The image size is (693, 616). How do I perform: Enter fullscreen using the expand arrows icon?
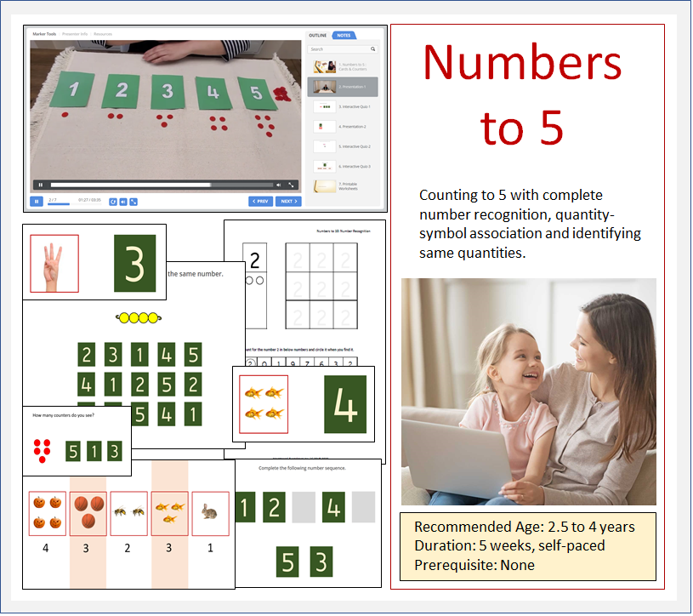coord(133,201)
